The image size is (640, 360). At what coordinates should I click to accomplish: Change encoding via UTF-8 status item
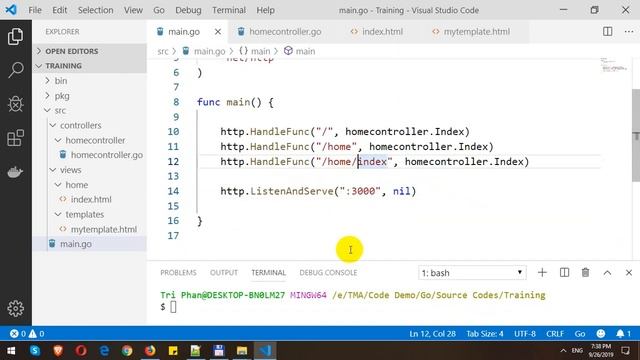524,334
